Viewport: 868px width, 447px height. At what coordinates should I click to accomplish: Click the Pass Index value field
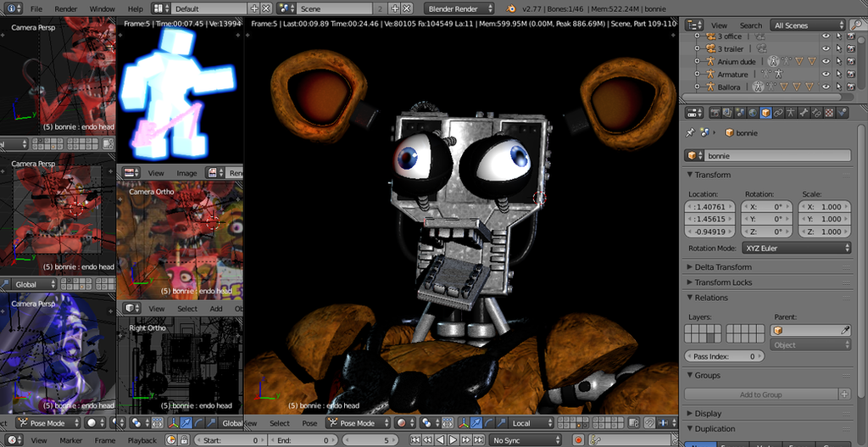pos(725,356)
